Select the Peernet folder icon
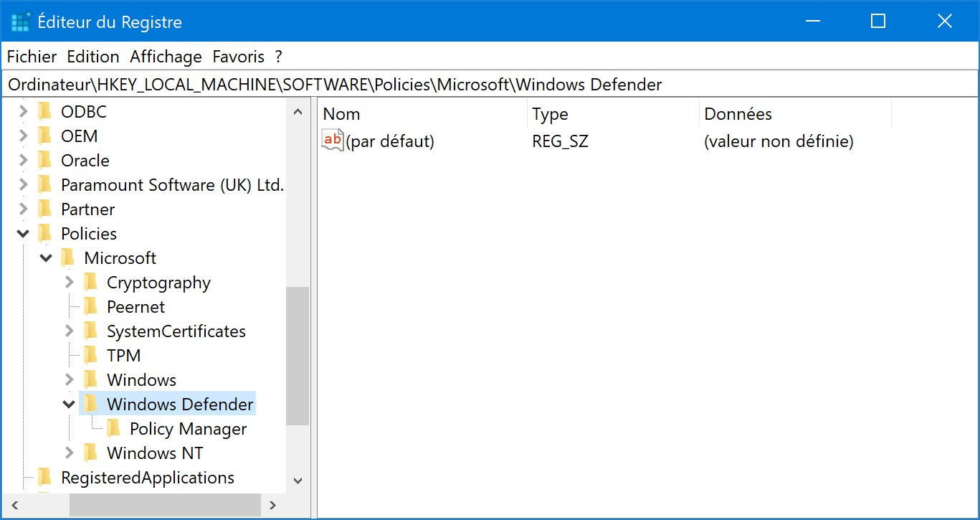The image size is (980, 520). 91,307
